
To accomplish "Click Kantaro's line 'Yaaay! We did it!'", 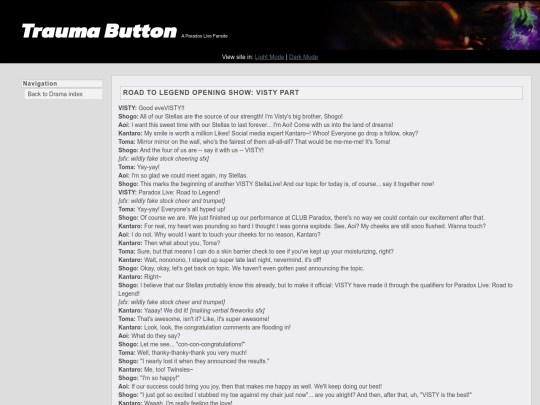I will click(x=191, y=310).
